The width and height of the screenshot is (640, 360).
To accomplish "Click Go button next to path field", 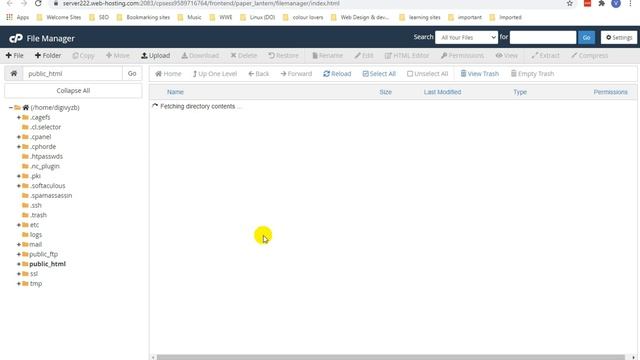I will pos(132,73).
